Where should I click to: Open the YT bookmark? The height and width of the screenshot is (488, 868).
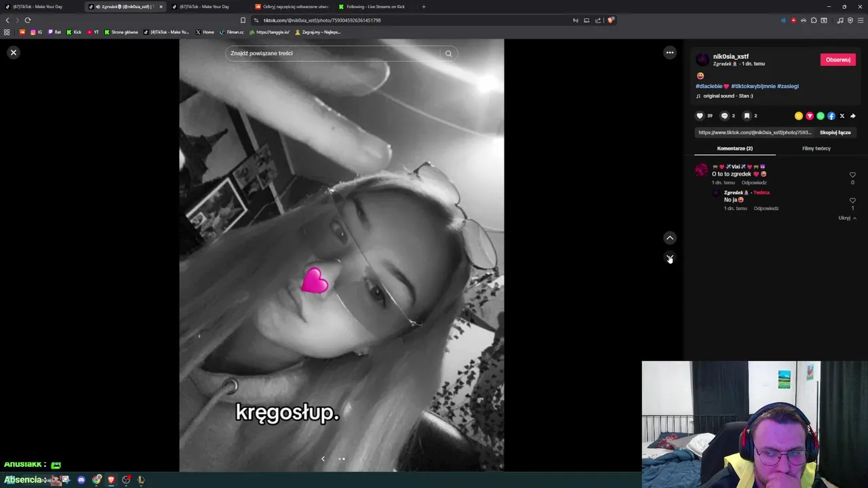click(x=93, y=32)
